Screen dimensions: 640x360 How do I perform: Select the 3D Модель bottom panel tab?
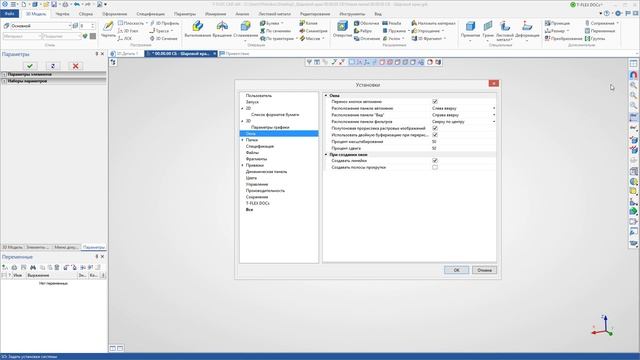[x=12, y=247]
